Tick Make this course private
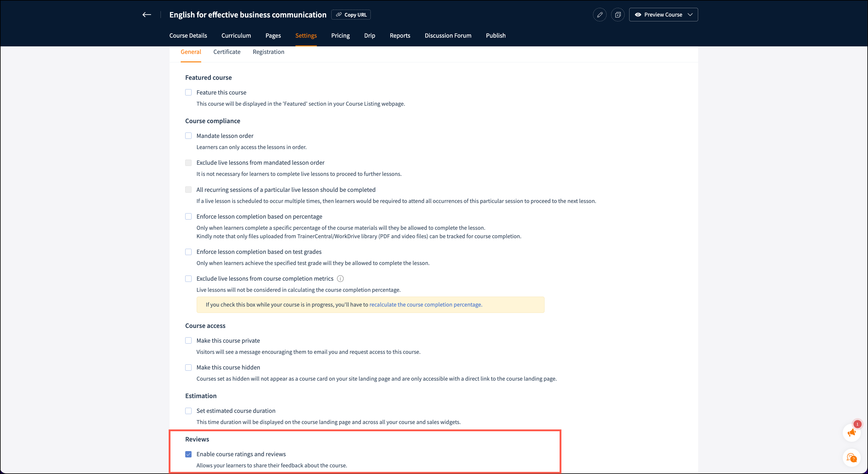The height and width of the screenshot is (474, 868). pyautogui.click(x=188, y=341)
